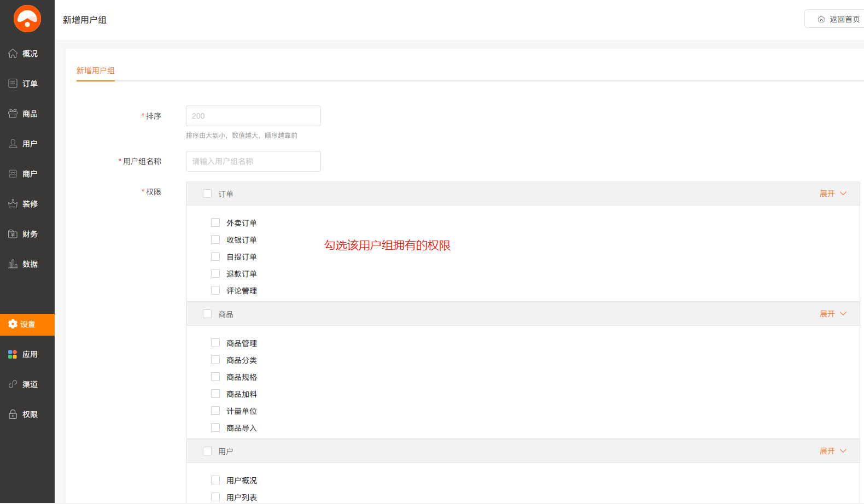Check the 外卖订单 permission
The height and width of the screenshot is (504, 864).
(x=215, y=222)
